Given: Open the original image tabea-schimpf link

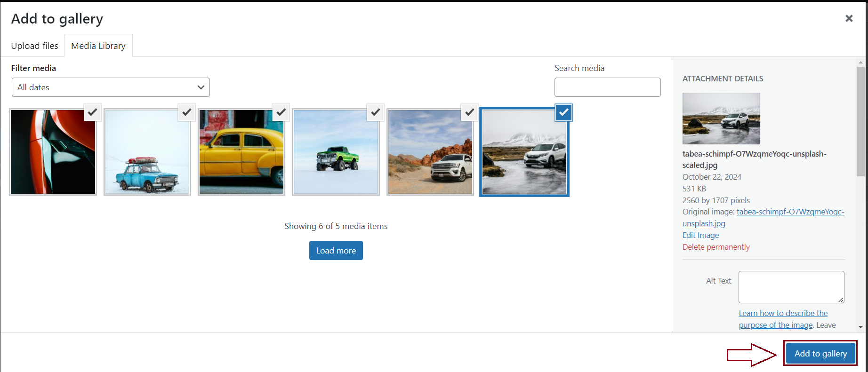Looking at the screenshot, I should point(790,212).
